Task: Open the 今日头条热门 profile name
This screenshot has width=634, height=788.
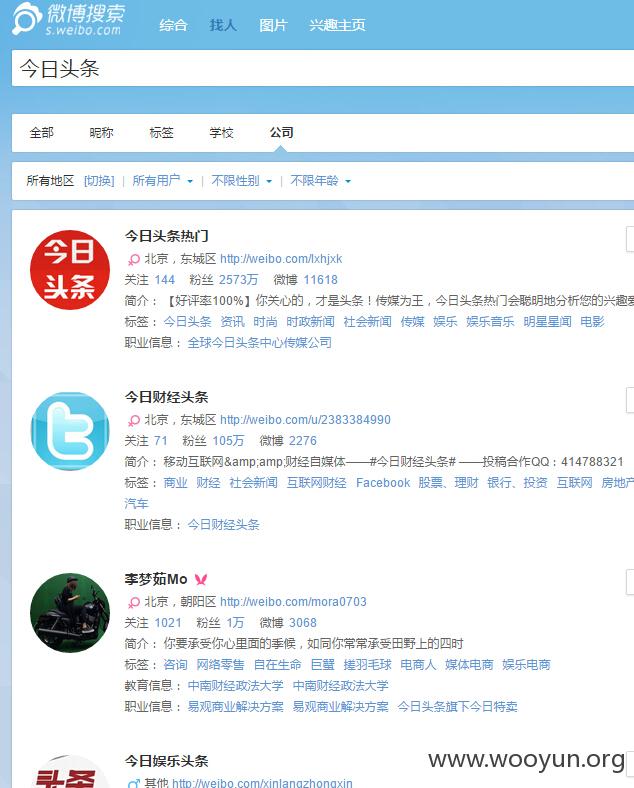Action: 167,236
